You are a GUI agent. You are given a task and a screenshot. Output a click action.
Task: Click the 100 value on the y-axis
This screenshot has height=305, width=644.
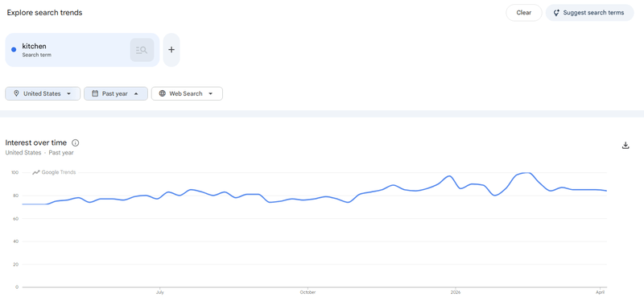[15, 172]
